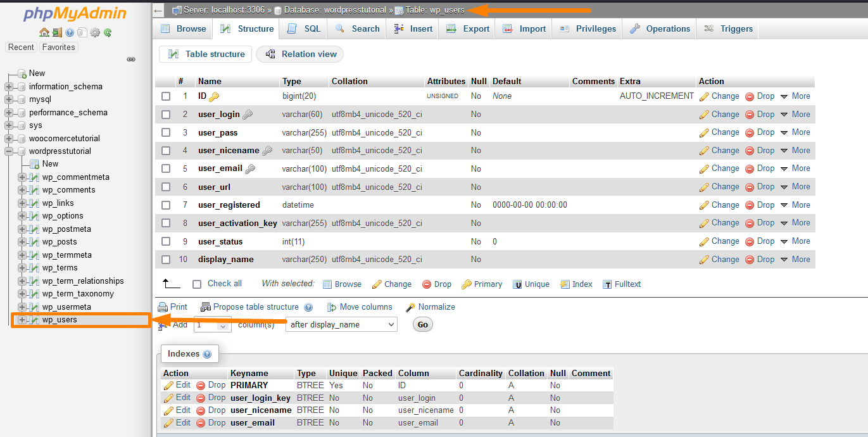Image resolution: width=868 pixels, height=437 pixels.
Task: Tick the checkbox for the ID column
Action: point(166,96)
